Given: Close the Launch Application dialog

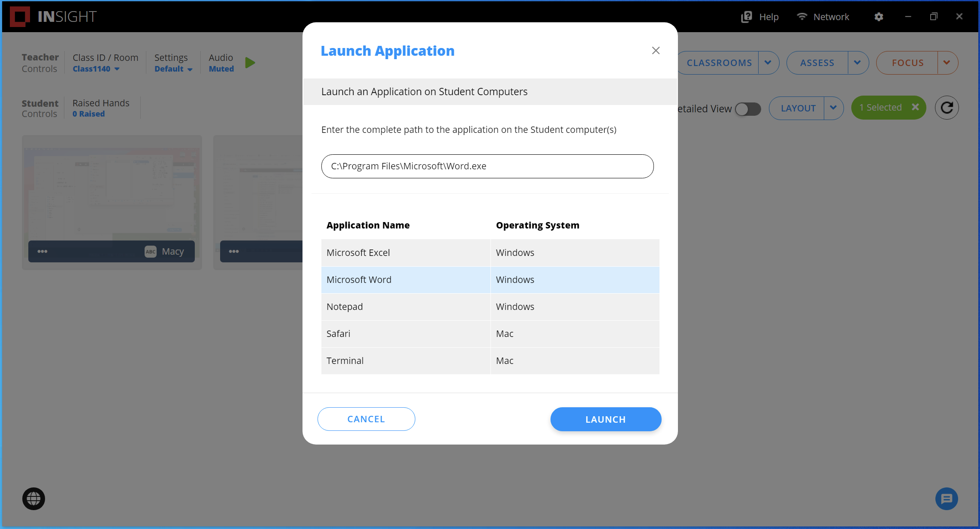Looking at the screenshot, I should tap(656, 51).
